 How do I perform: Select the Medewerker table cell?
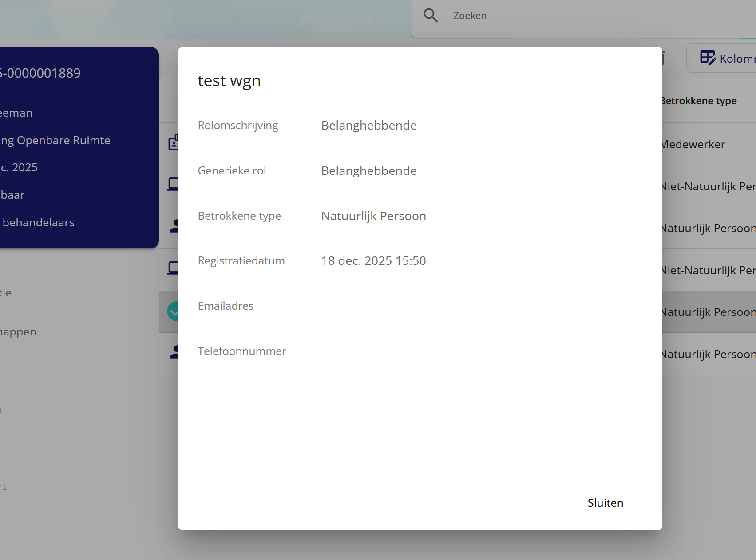pos(693,144)
